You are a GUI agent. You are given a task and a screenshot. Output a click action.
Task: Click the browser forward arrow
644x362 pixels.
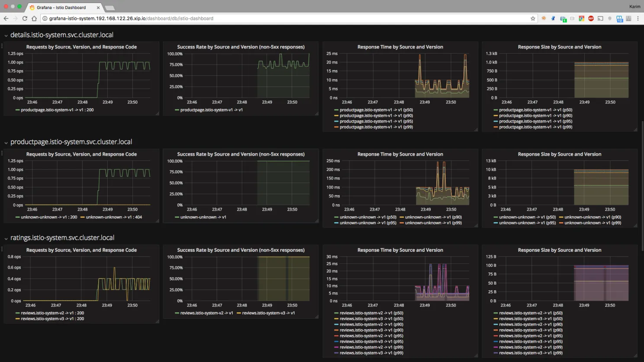[16, 19]
